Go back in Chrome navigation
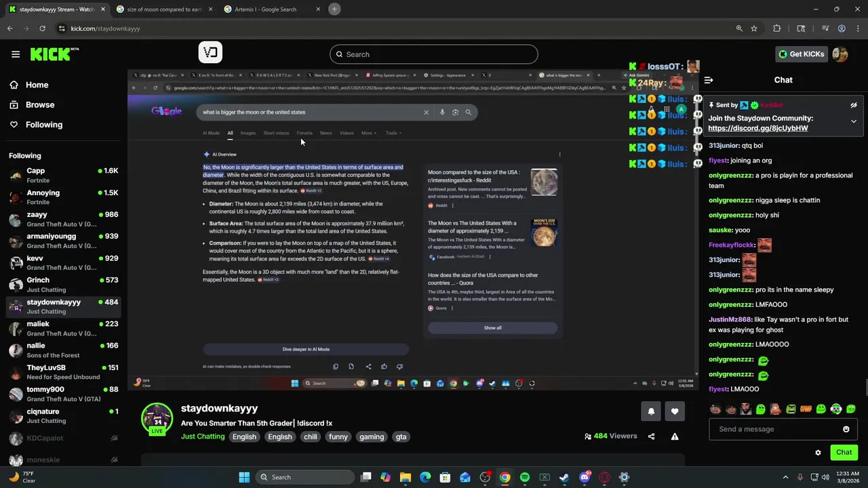Screen dimensions: 868x488 point(9,28)
